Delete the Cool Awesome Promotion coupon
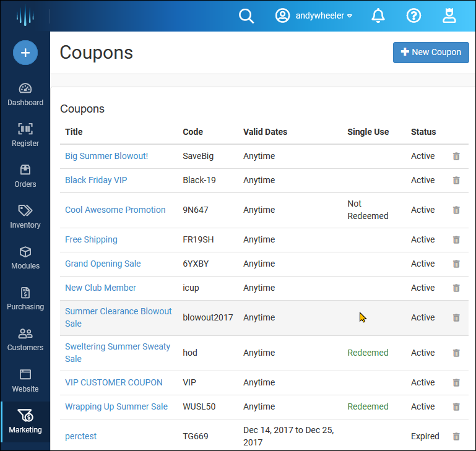476x451 pixels. click(x=456, y=210)
